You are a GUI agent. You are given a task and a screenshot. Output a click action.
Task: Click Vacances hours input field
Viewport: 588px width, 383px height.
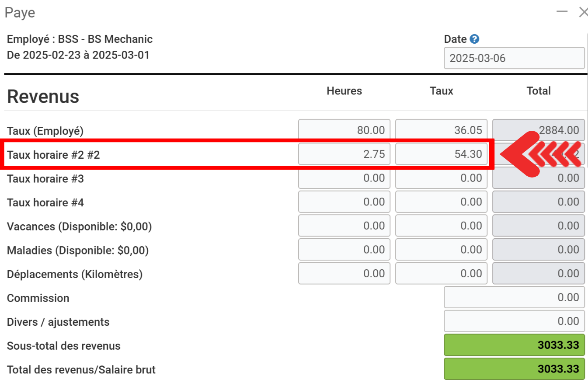(x=344, y=226)
